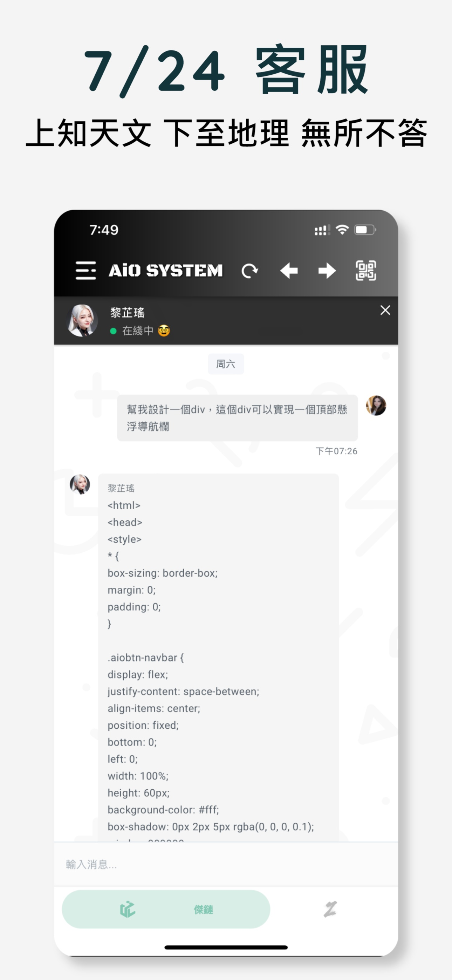Tap the user avatar beside sent message
Viewport: 452px width, 980px height.
coord(376,405)
